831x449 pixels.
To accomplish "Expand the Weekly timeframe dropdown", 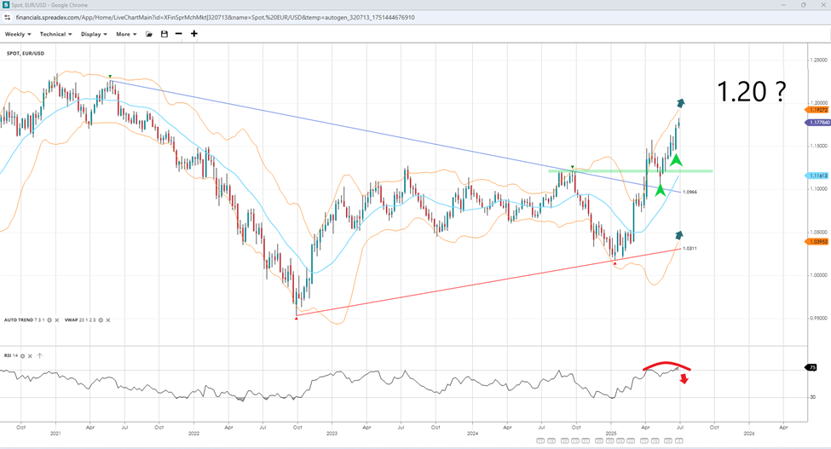I will [18, 34].
